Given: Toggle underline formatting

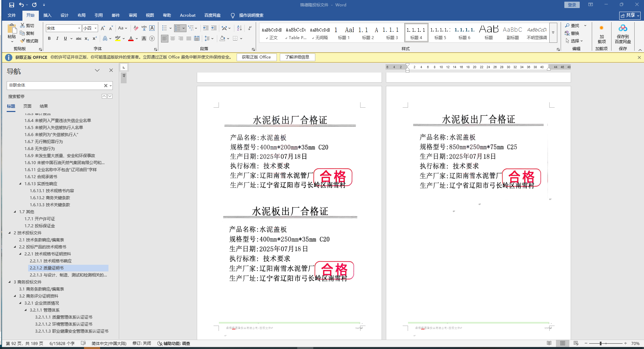Looking at the screenshot, I should tap(65, 38).
